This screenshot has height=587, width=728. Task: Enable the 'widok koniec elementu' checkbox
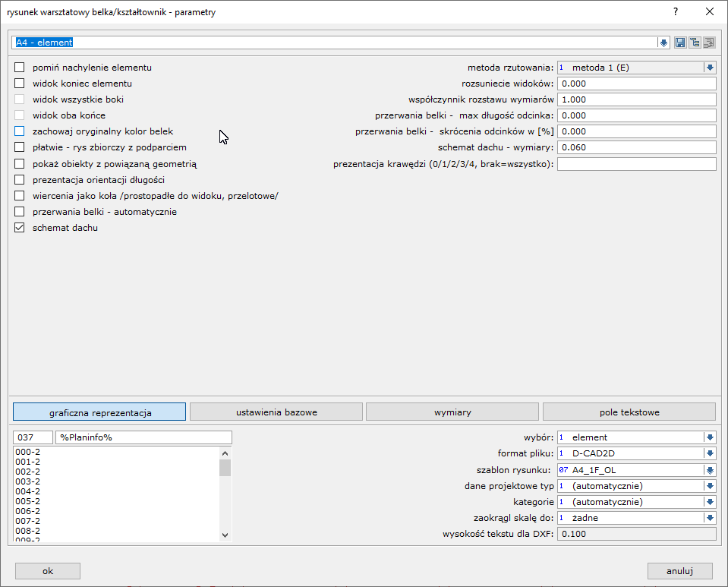coord(20,84)
